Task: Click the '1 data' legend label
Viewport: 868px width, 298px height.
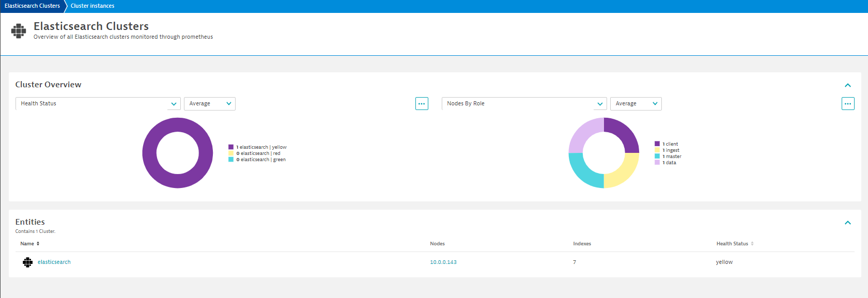Action: coord(669,163)
